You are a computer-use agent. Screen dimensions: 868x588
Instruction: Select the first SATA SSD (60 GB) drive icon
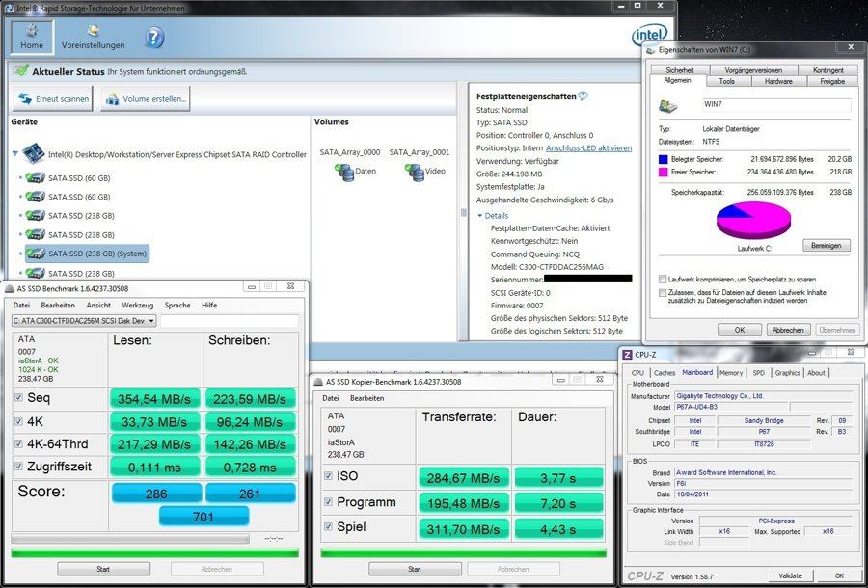pyautogui.click(x=36, y=178)
